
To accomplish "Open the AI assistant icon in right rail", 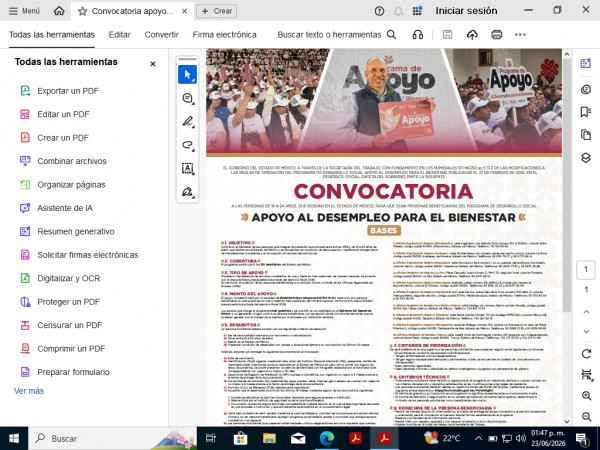I will (586, 64).
